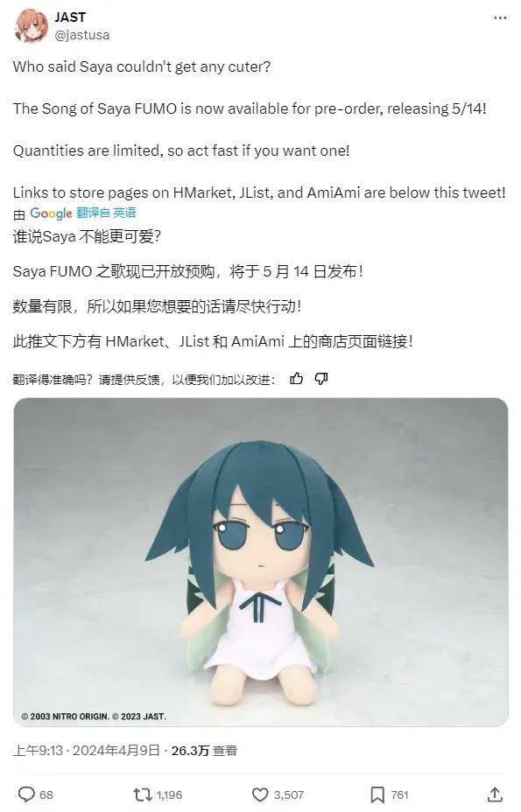This screenshot has height=812, width=521.
Task: Click the retweet arrows icon
Action: click(143, 794)
